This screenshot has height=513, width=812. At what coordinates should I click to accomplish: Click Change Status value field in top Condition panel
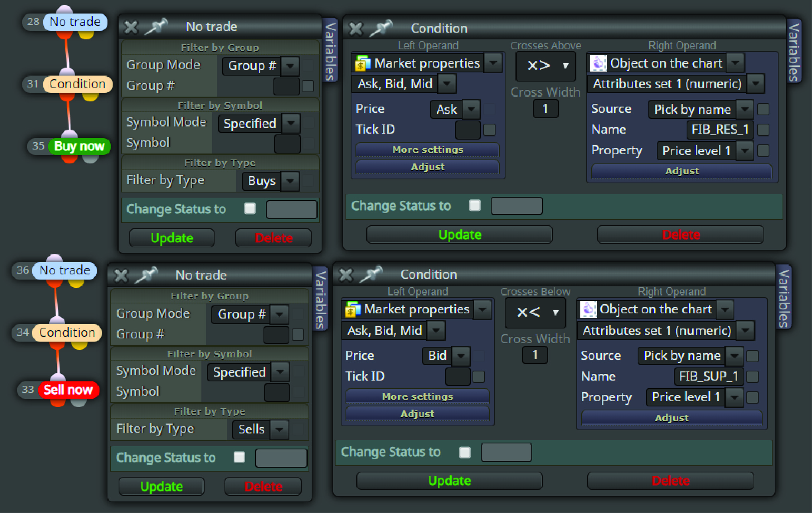click(517, 206)
